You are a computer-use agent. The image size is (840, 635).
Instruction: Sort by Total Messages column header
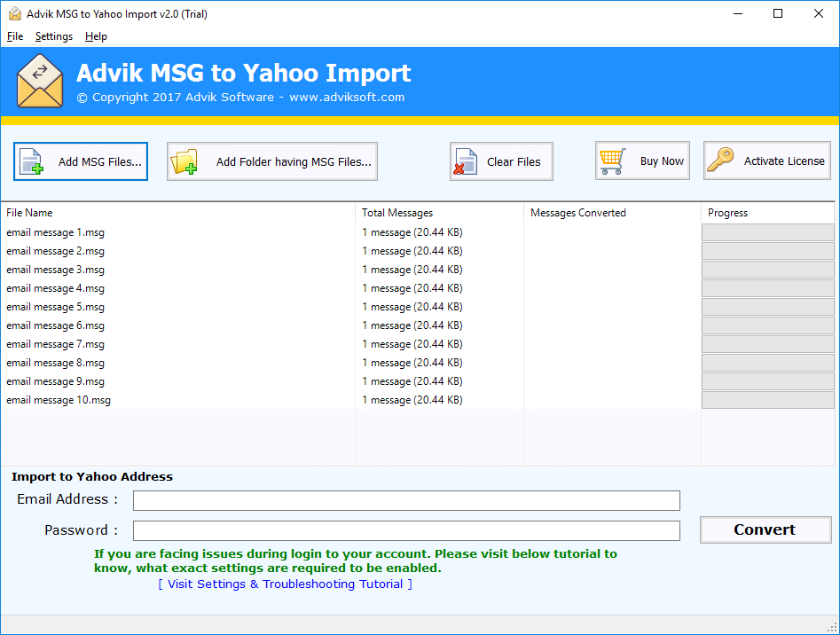pos(439,213)
